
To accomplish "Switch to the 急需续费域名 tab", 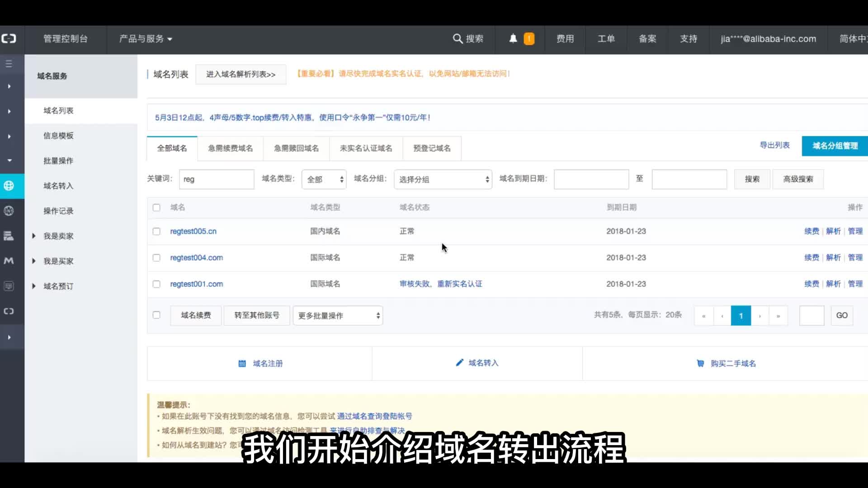I will (231, 148).
